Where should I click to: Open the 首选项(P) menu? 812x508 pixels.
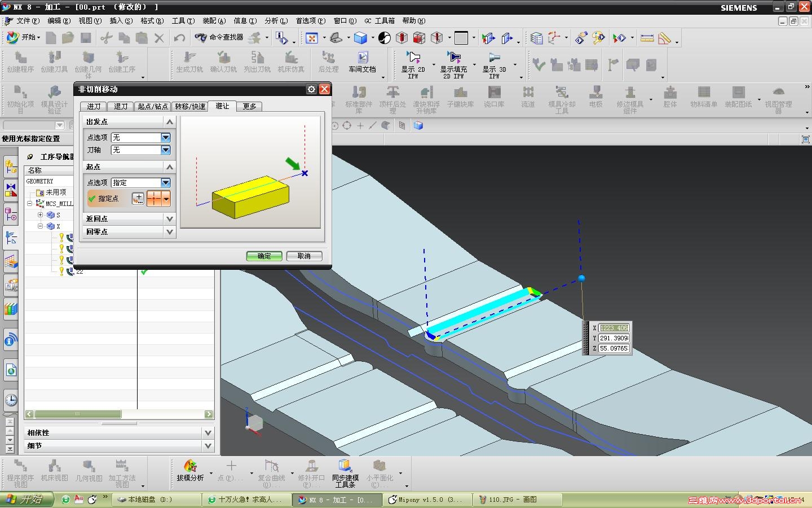click(310, 21)
